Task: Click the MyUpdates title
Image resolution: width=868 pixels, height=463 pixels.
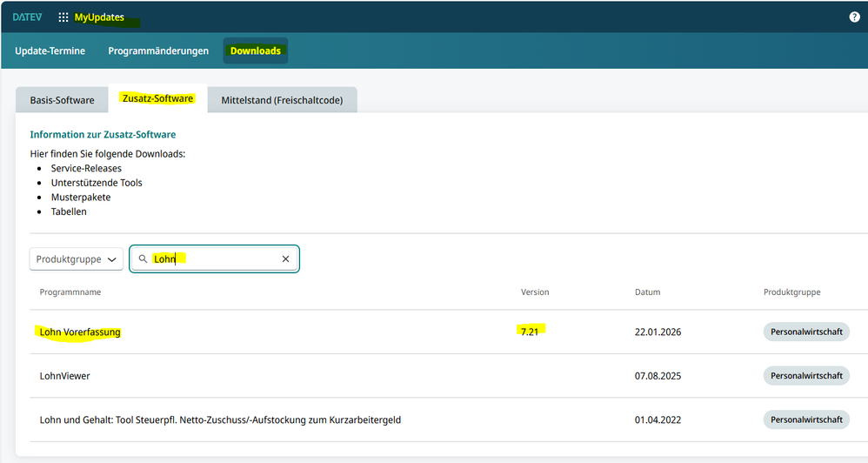Action: [x=100, y=17]
